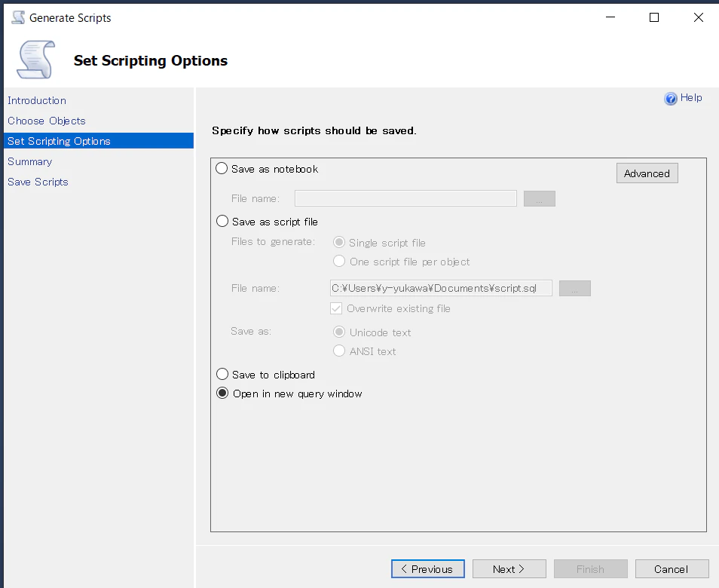Screen dimensions: 719x588
Task: Go to Choose Objects page
Action: click(46, 121)
